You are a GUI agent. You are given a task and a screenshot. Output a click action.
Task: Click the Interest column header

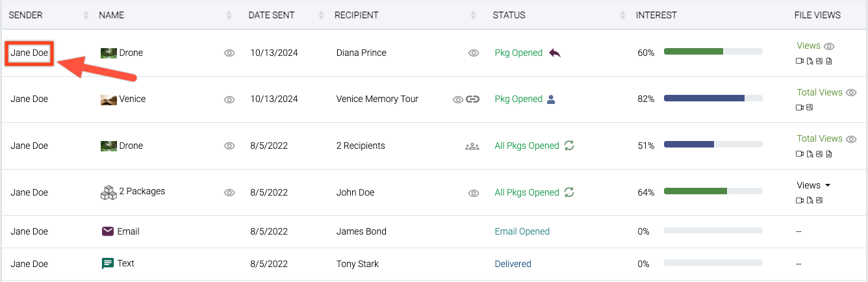656,15
